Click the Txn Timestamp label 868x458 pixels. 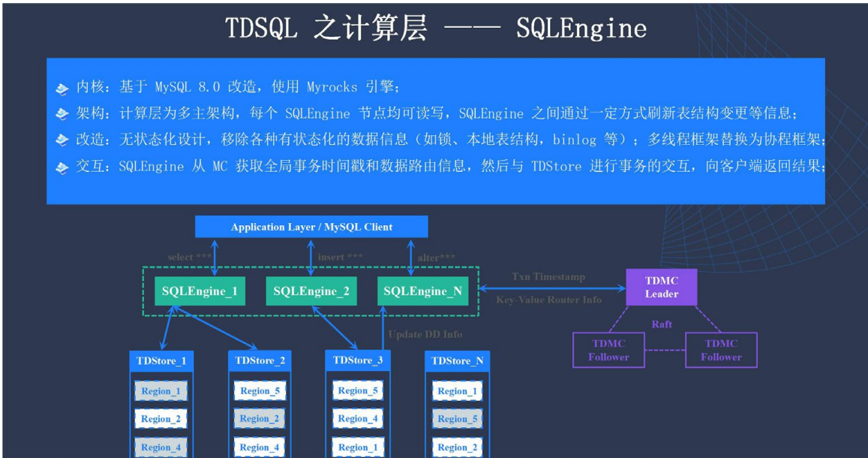pyautogui.click(x=548, y=276)
